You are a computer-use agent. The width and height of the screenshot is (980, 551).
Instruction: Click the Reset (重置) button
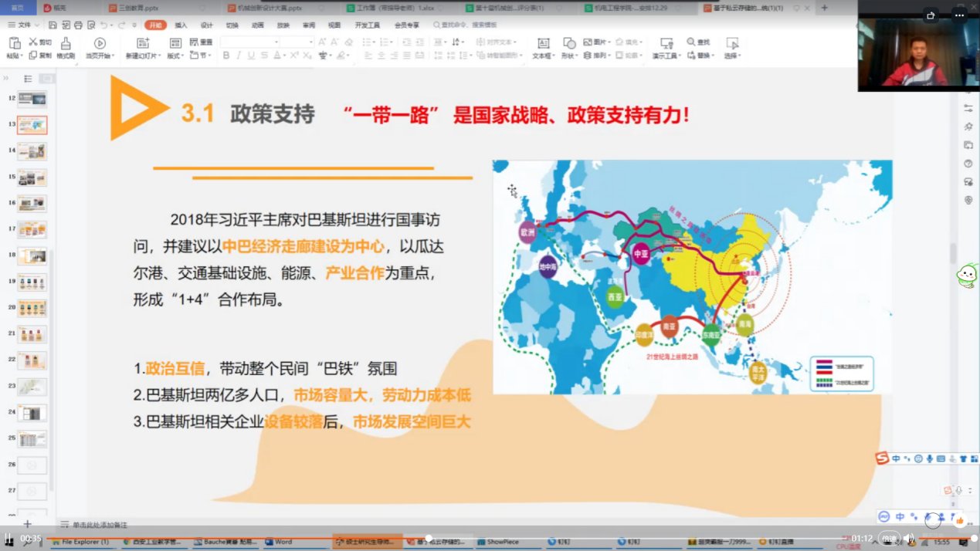[202, 42]
